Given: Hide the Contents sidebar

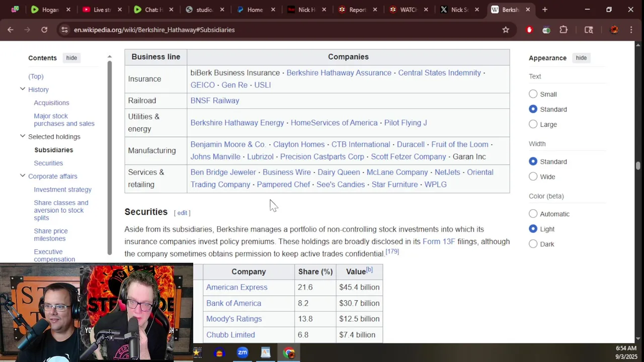Looking at the screenshot, I should [x=71, y=58].
